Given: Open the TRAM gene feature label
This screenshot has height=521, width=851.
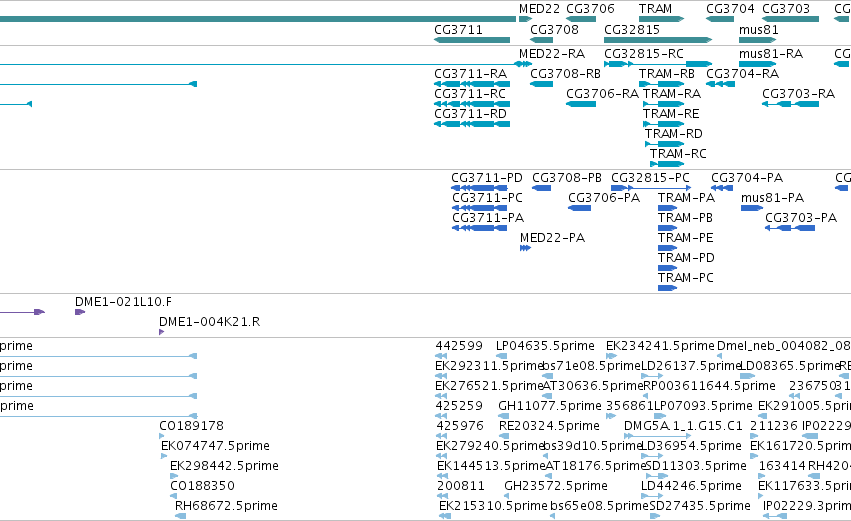Looking at the screenshot, I should (655, 9).
